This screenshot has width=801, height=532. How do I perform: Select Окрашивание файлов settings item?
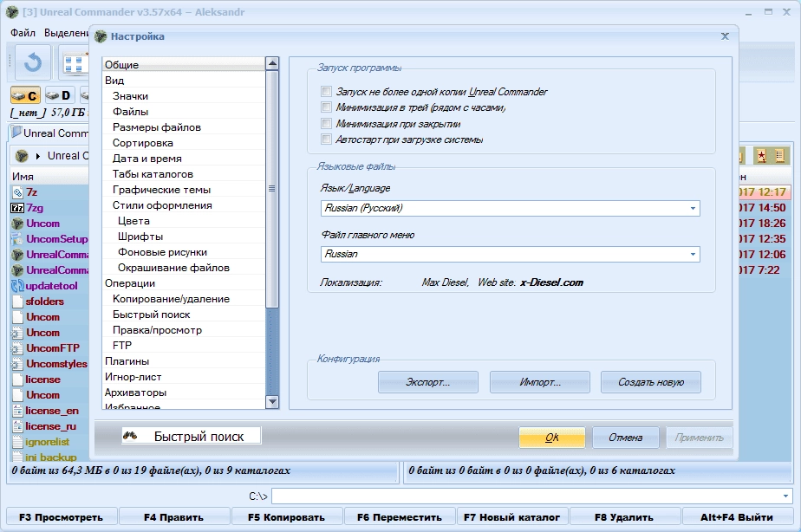[184, 268]
